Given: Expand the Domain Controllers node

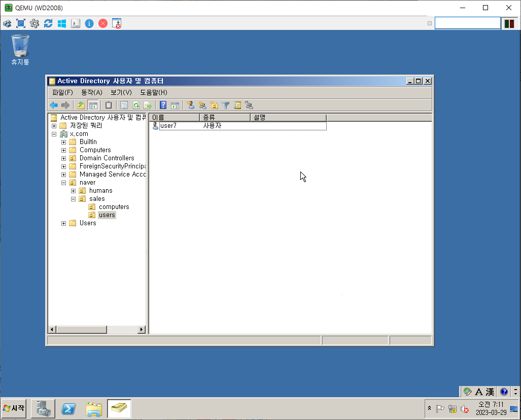Looking at the screenshot, I should pyautogui.click(x=63, y=158).
